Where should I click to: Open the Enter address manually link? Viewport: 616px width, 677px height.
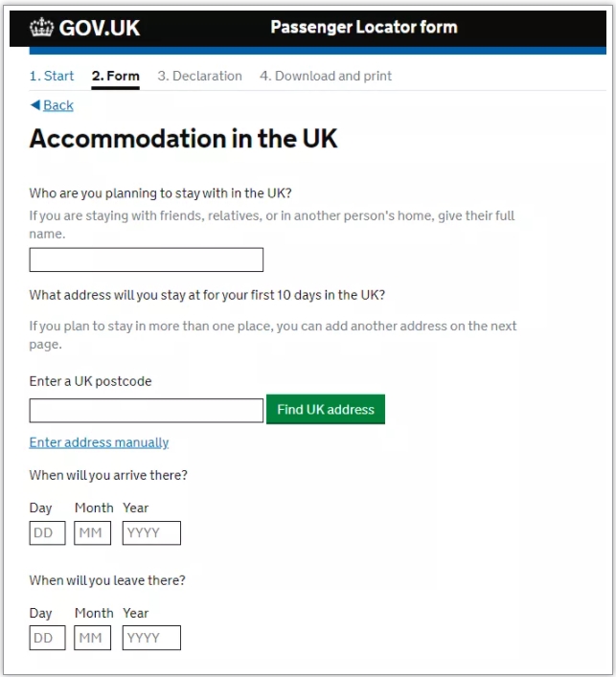click(99, 442)
